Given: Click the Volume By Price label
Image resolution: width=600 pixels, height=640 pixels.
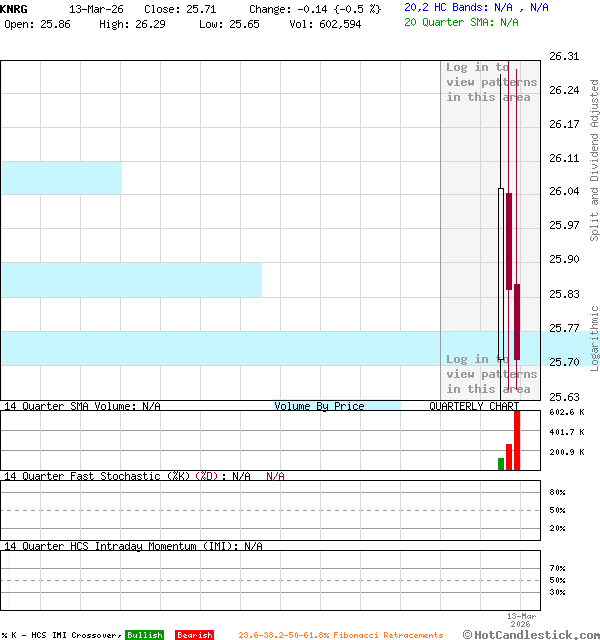Looking at the screenshot, I should [320, 406].
